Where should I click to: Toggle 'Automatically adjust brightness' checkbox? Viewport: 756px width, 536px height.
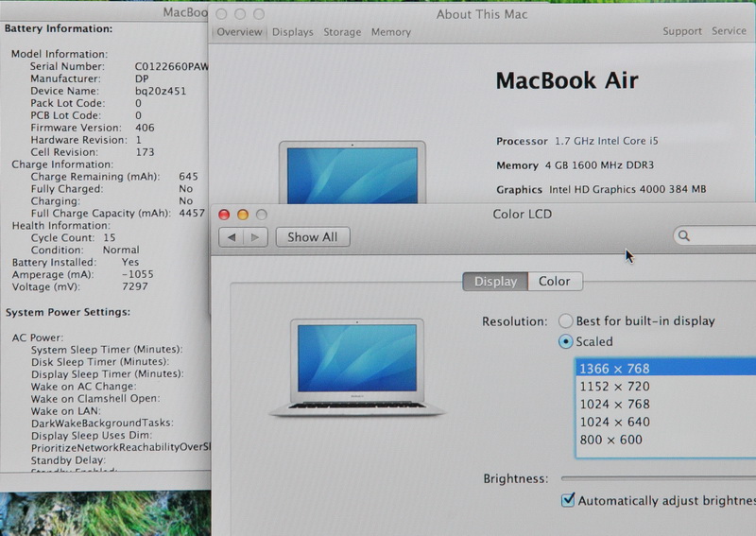click(568, 500)
